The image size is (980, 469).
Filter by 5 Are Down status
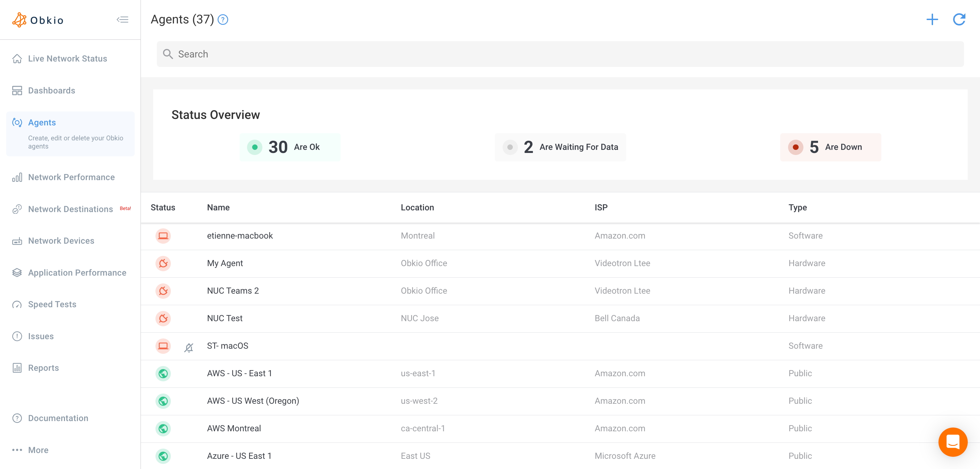pos(830,147)
